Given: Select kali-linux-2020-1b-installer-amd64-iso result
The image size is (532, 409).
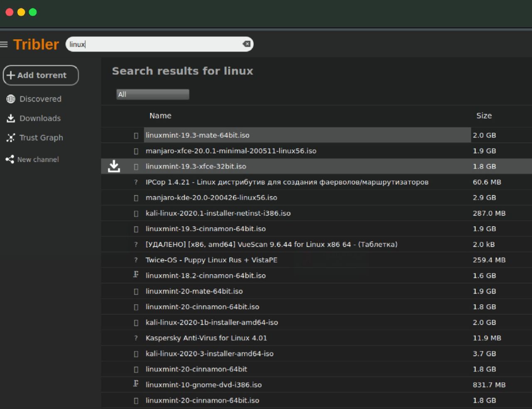Looking at the screenshot, I should [212, 322].
